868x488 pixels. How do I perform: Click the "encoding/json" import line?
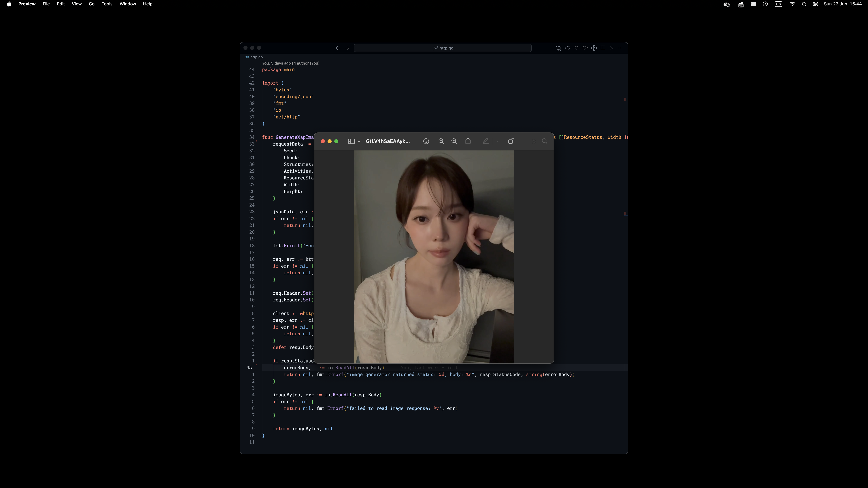point(293,97)
